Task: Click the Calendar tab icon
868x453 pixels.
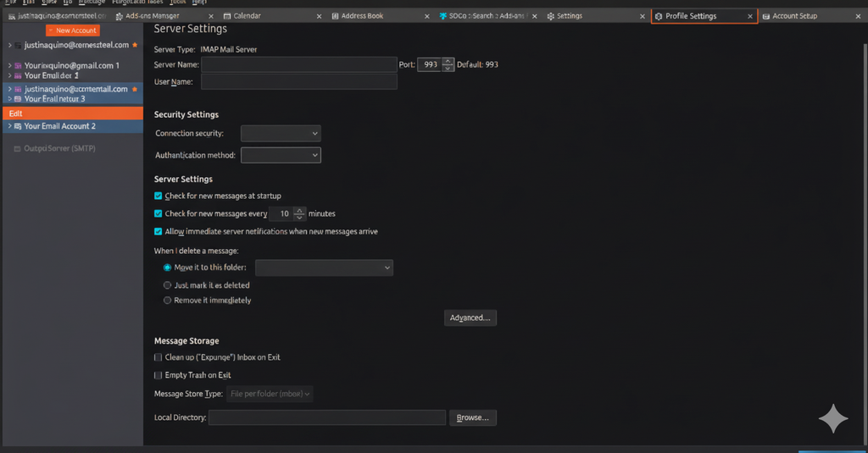Action: pyautogui.click(x=229, y=16)
